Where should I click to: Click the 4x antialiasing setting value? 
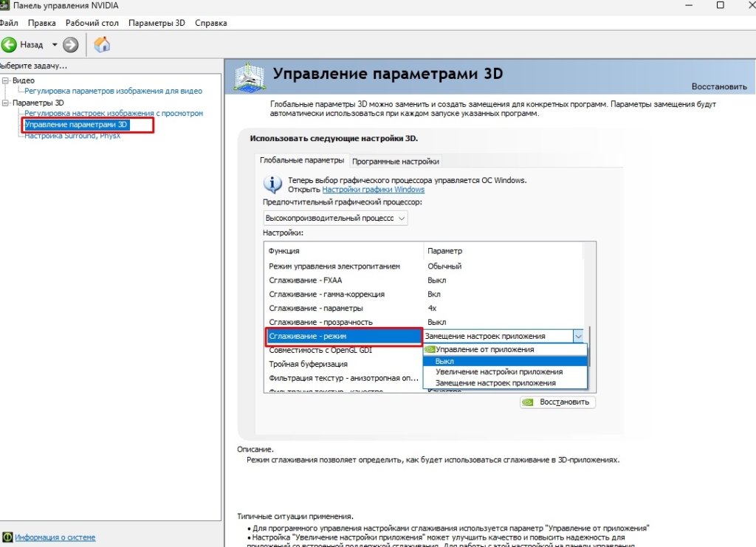[x=432, y=308]
